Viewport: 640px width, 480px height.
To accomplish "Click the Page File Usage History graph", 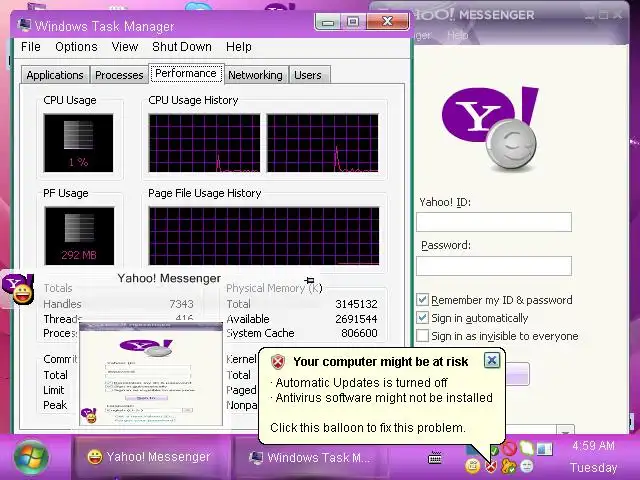I will pos(264,236).
